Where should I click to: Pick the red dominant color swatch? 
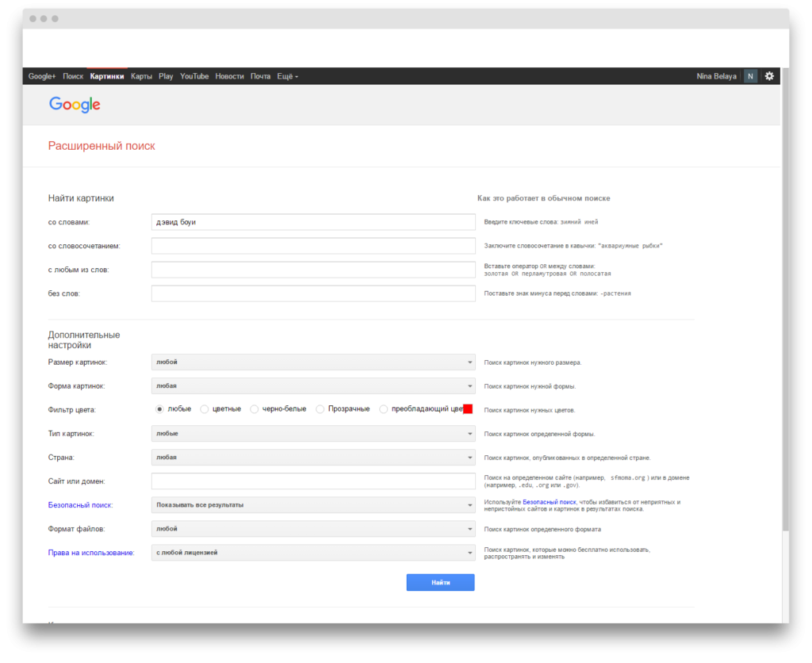point(468,409)
